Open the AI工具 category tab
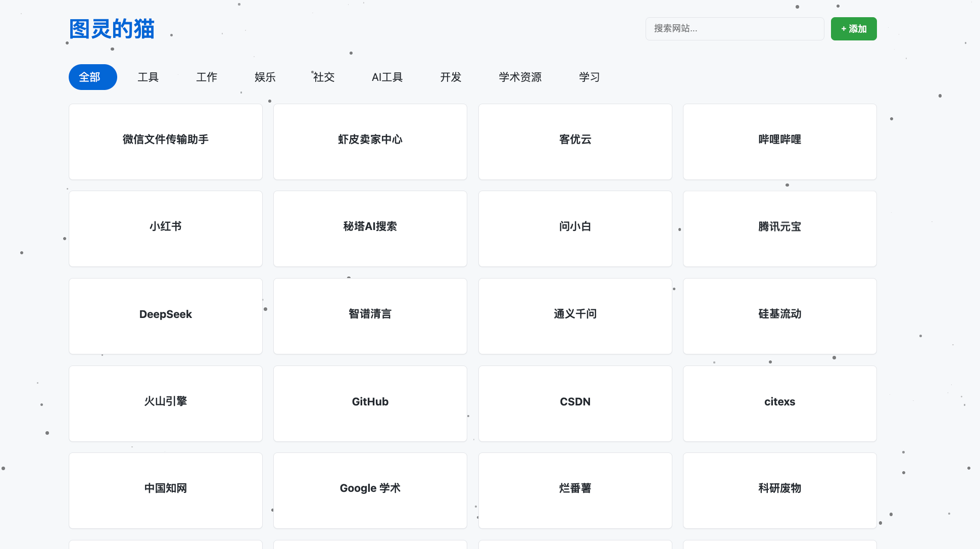The width and height of the screenshot is (980, 549). pos(387,77)
